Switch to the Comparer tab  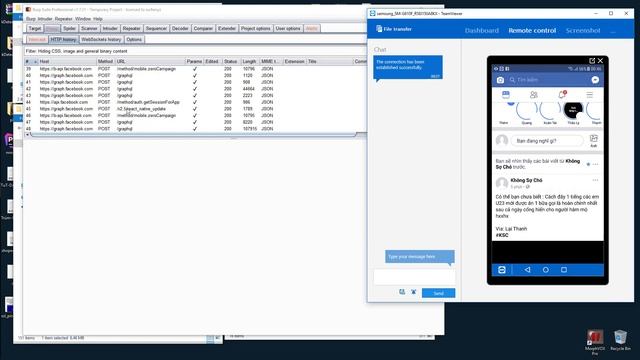coord(203,29)
